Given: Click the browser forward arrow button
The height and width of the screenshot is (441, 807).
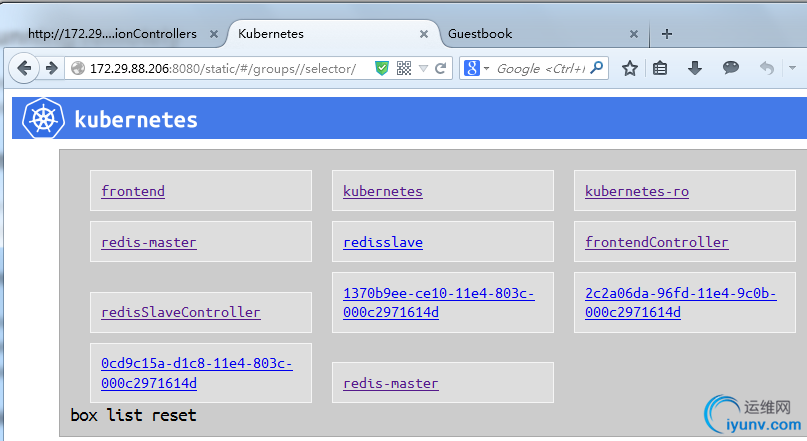Looking at the screenshot, I should click(x=51, y=68).
